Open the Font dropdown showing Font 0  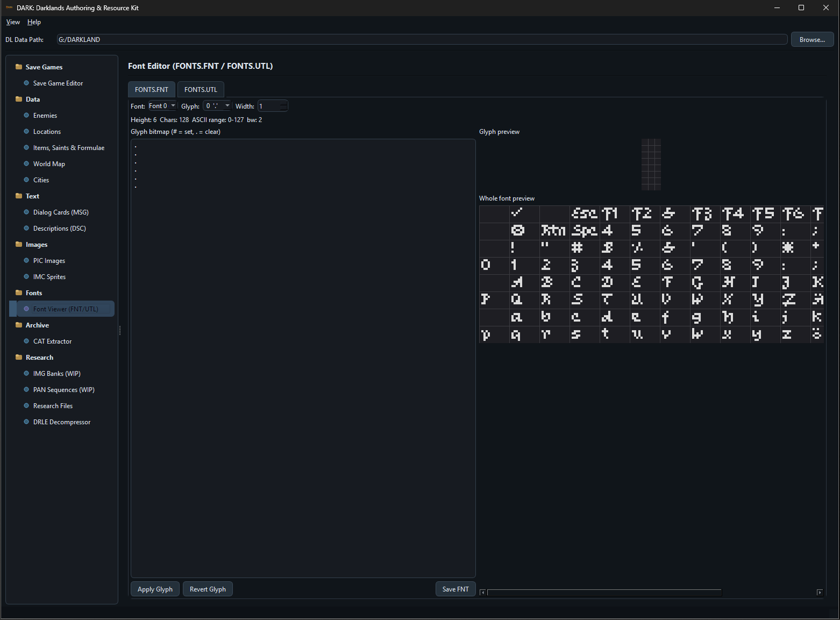pos(162,106)
